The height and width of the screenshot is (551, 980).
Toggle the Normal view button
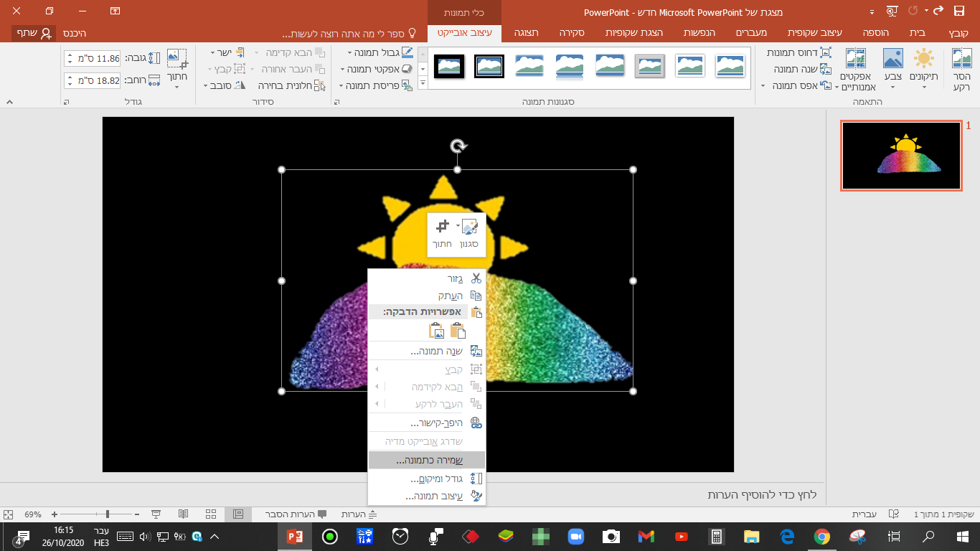tap(238, 514)
